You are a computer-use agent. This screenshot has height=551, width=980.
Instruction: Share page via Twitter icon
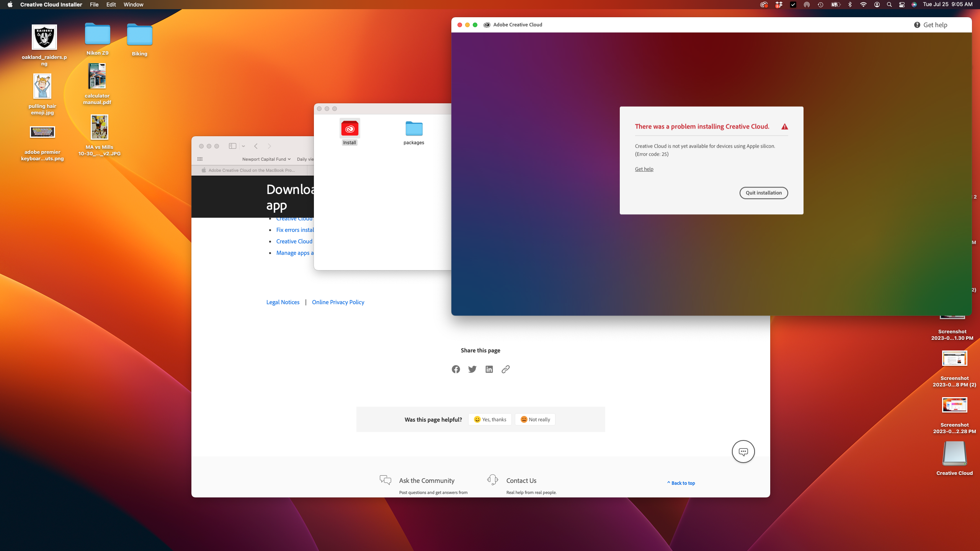472,369
